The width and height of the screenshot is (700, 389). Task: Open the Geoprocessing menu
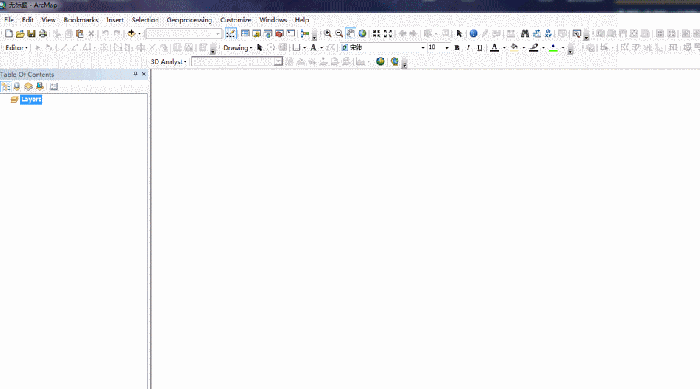[x=189, y=20]
